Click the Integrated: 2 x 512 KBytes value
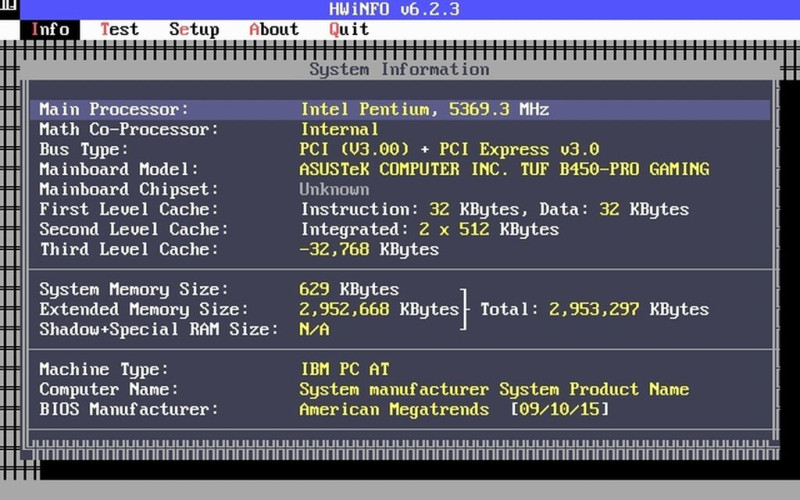Viewport: 800px width, 500px height. 430,229
